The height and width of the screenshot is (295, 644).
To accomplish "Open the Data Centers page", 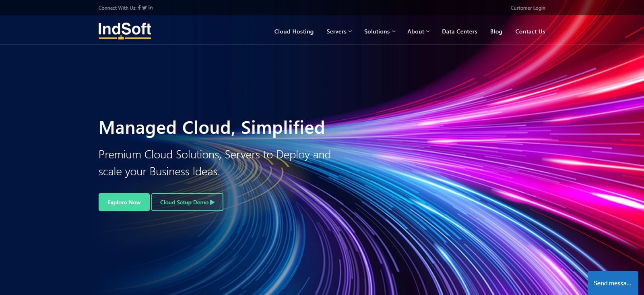I will point(459,31).
